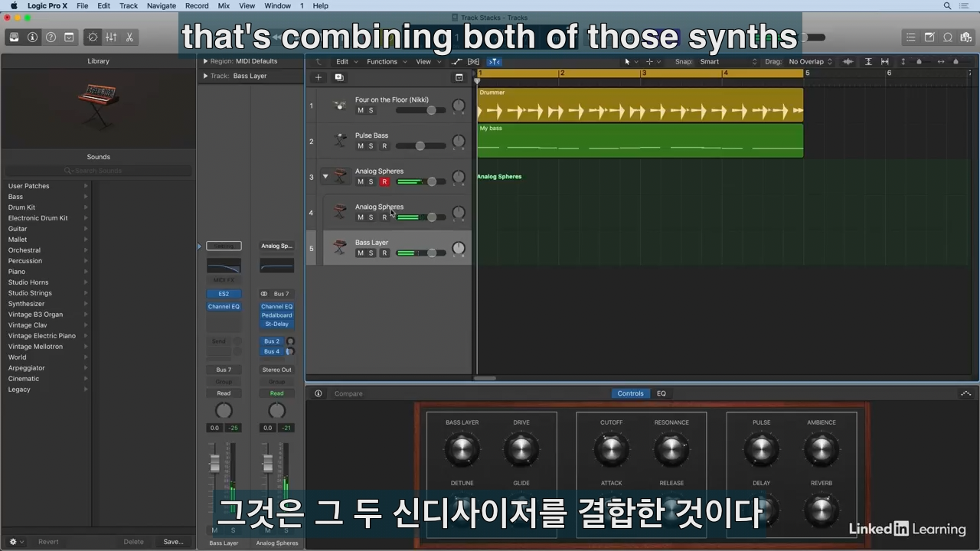The image size is (980, 551).
Task: Open the Note Pads icon
Action: pyautogui.click(x=929, y=37)
